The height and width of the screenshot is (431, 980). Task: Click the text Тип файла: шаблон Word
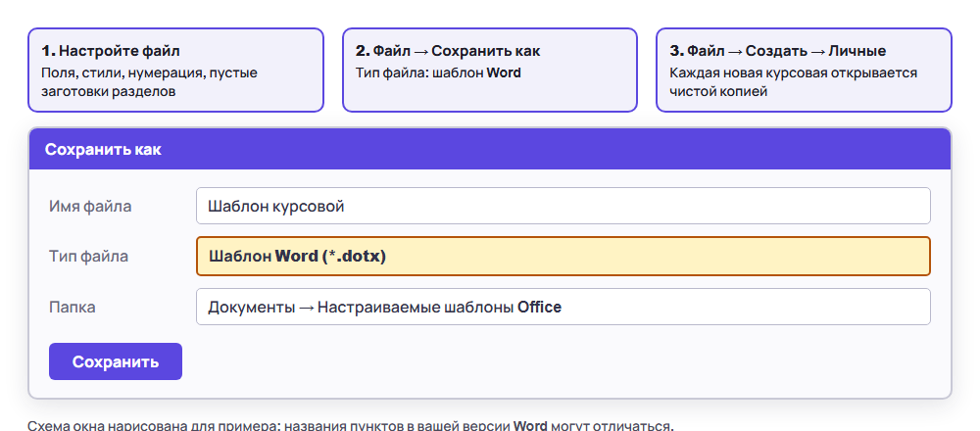tap(438, 72)
